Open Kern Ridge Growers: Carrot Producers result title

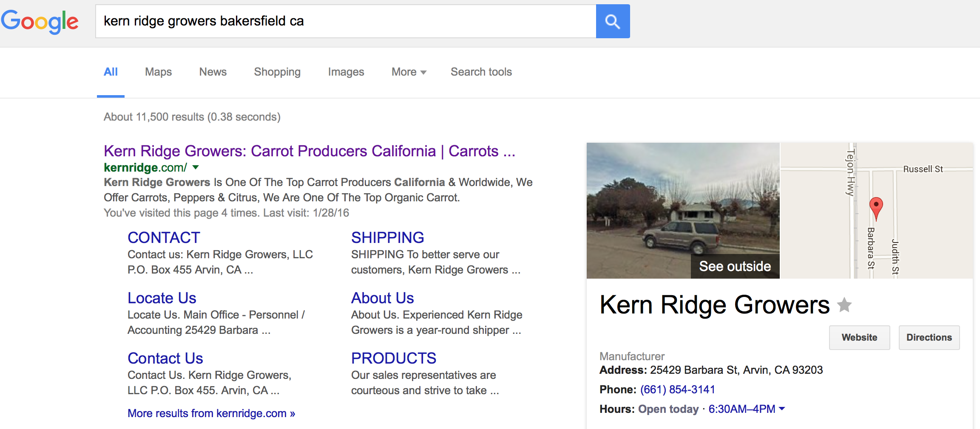pos(310,151)
